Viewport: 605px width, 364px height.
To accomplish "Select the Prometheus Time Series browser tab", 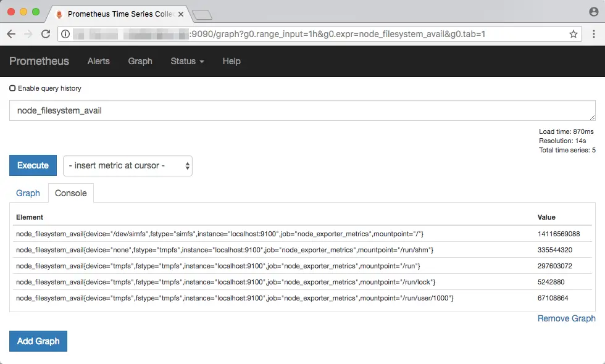I will point(120,14).
